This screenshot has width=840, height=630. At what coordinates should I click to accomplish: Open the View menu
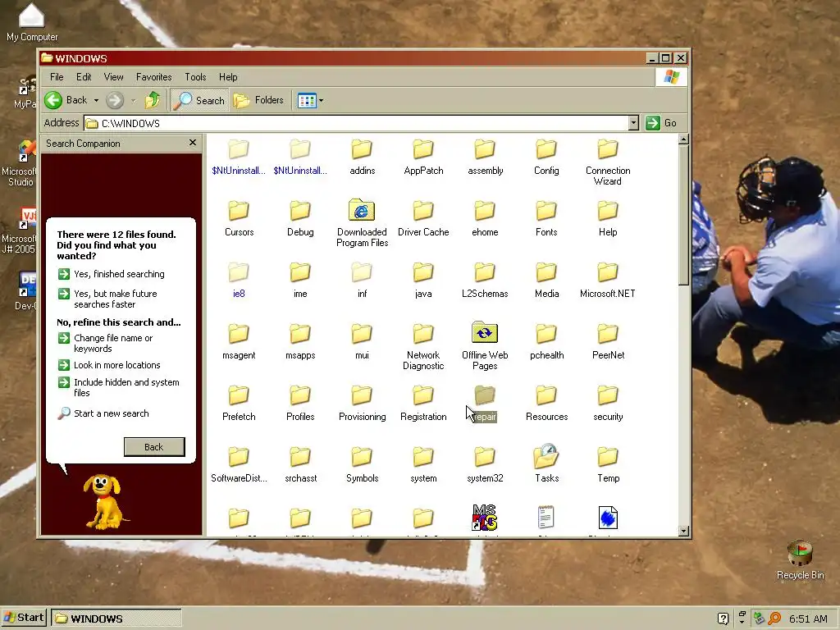(113, 77)
